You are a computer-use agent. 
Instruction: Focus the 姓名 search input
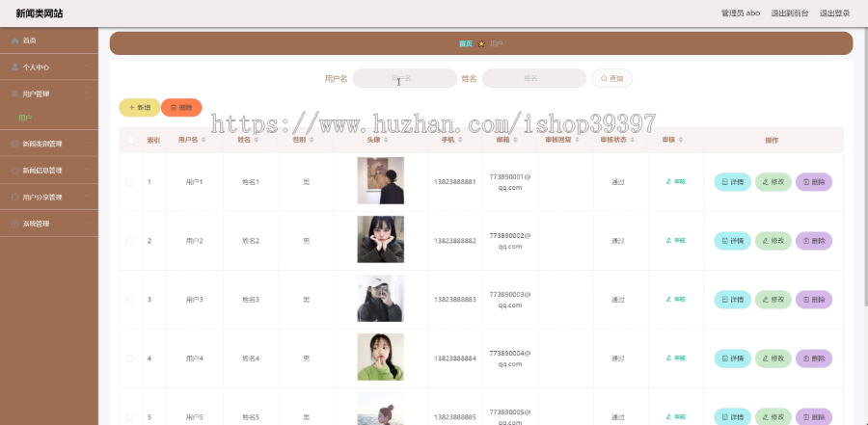point(534,79)
